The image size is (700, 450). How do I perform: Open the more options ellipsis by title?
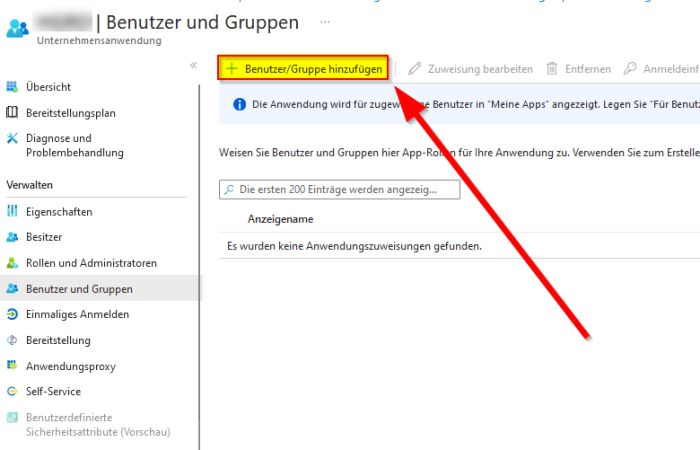pos(325,22)
